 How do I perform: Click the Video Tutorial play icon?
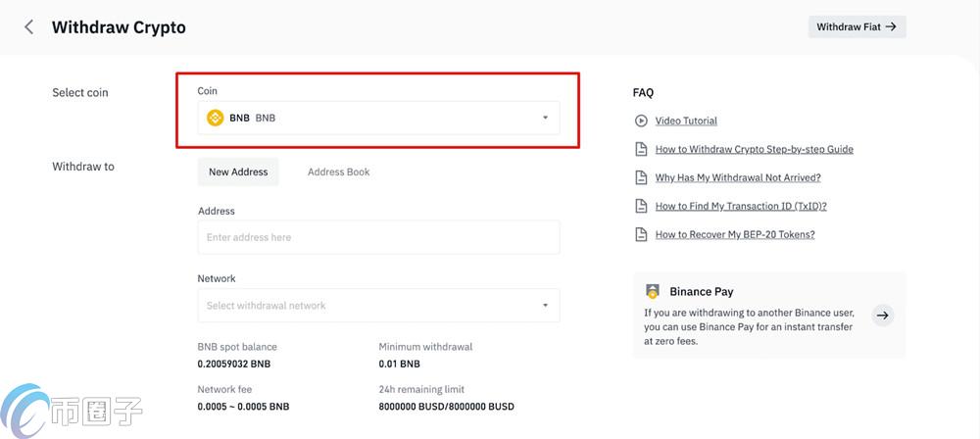point(641,121)
